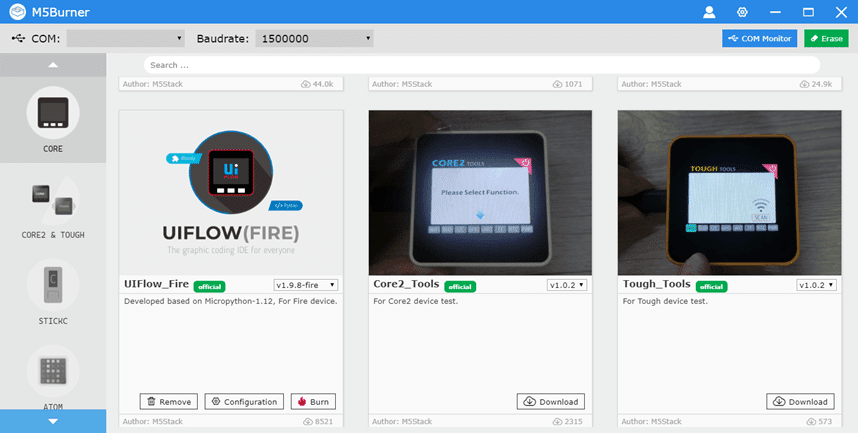Open the settings gear in title bar
Viewport: 858px width, 433px height.
[742, 12]
